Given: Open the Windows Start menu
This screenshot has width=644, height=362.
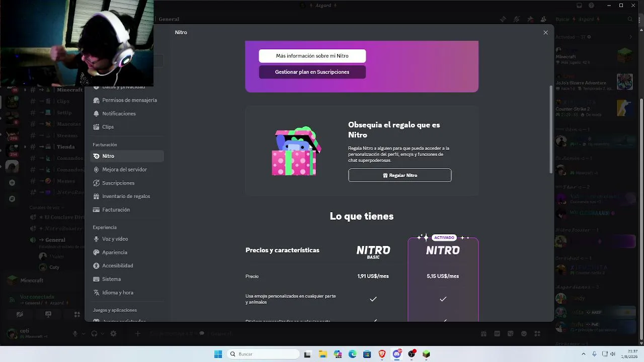Looking at the screenshot, I should coord(218,354).
